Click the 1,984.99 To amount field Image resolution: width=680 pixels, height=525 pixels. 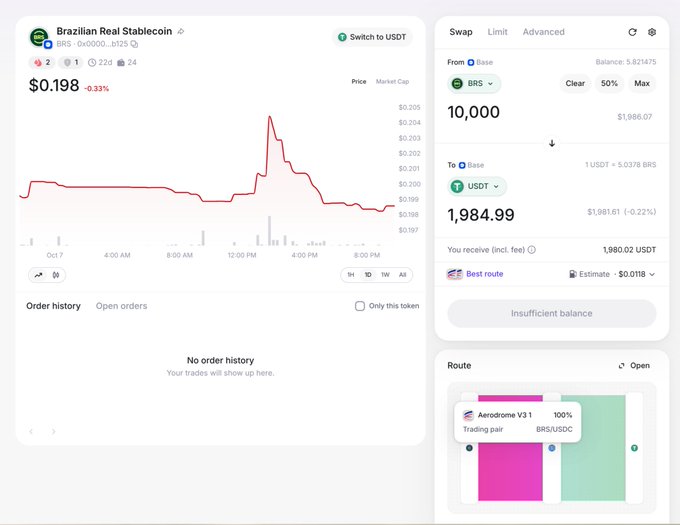click(x=481, y=215)
